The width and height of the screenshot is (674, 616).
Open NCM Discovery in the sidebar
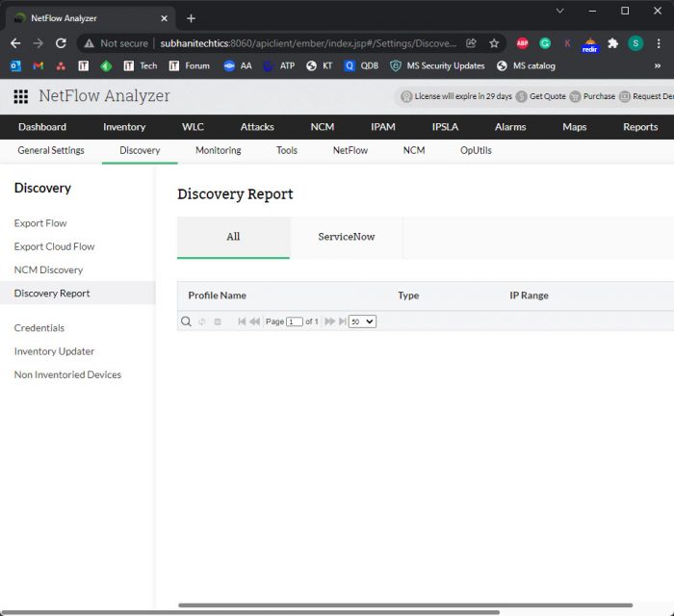(x=48, y=269)
